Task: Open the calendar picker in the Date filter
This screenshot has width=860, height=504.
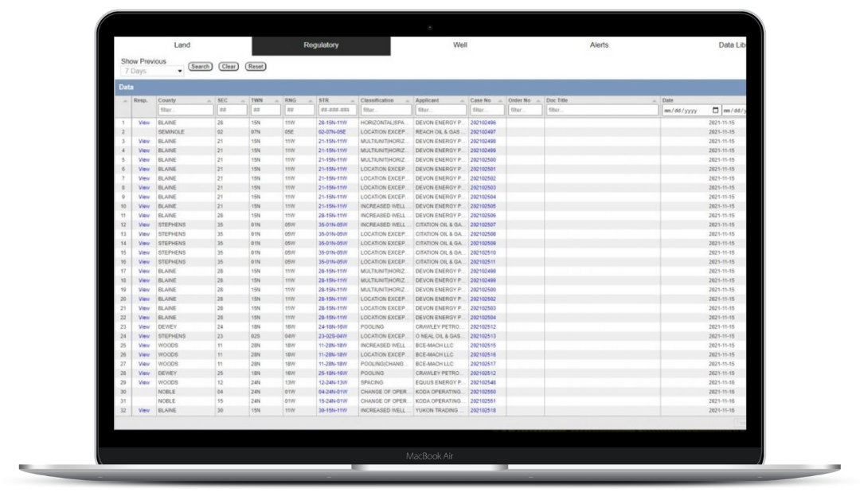Action: 716,109
